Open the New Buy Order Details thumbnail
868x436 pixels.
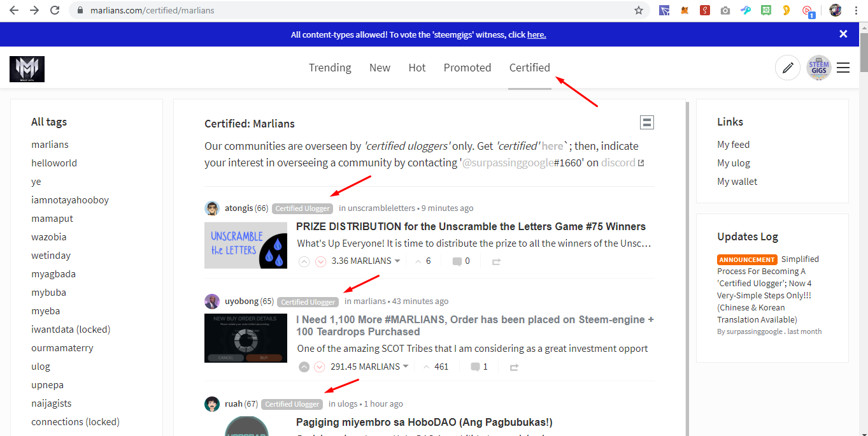(246, 338)
